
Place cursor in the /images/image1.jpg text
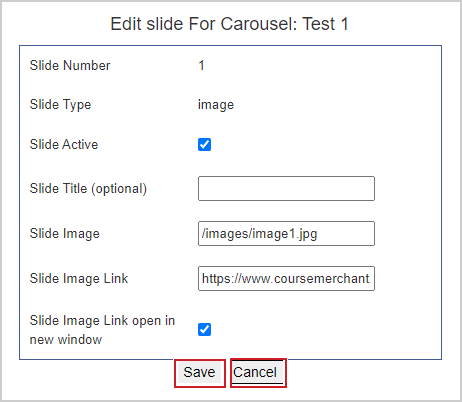[260, 234]
